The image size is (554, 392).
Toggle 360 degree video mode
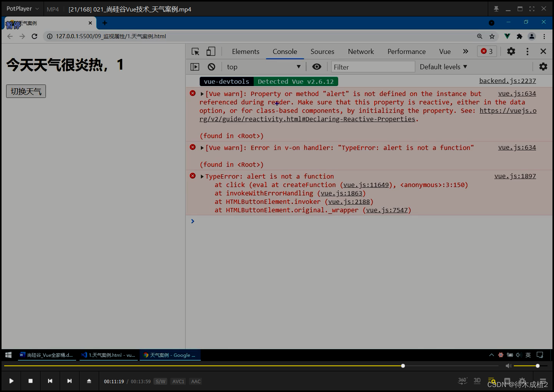463,381
